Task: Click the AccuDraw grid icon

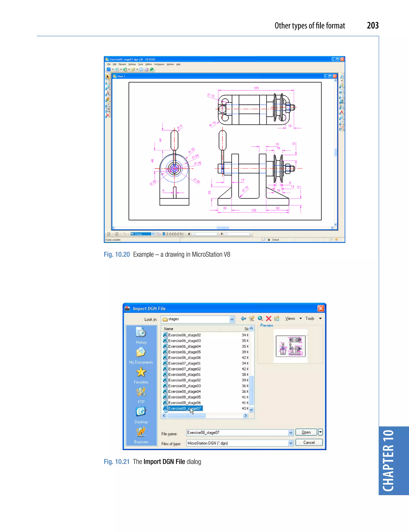Action: pyautogui.click(x=146, y=69)
